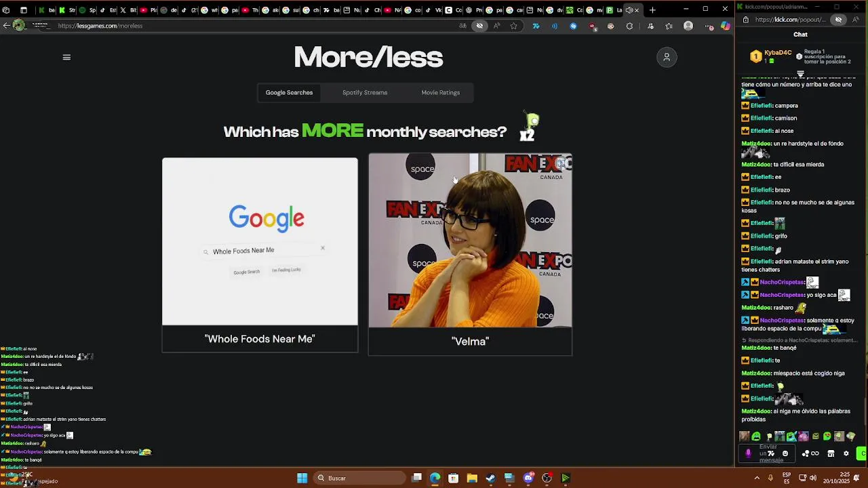The image size is (868, 488).
Task: Open the favorites list toolbar icon
Action: tap(669, 26)
